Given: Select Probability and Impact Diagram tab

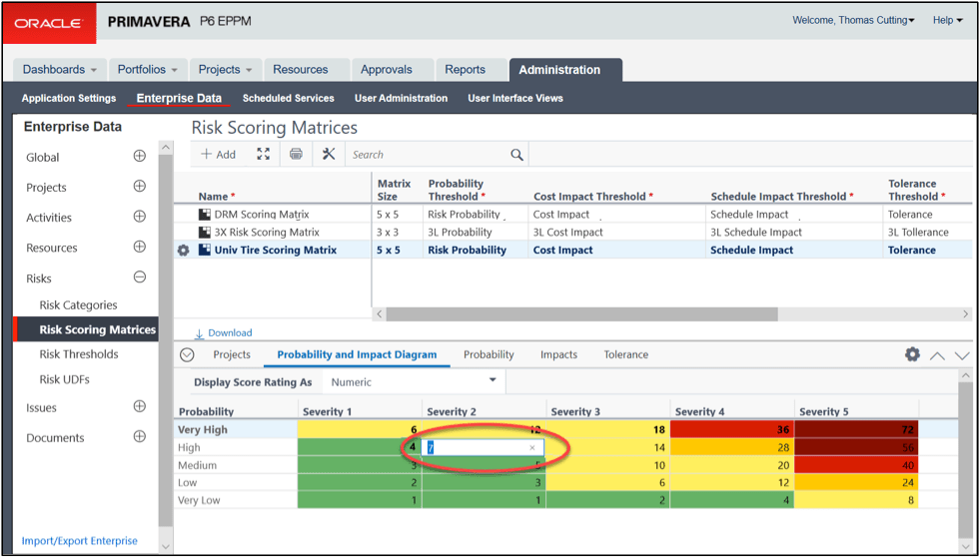Looking at the screenshot, I should 357,354.
